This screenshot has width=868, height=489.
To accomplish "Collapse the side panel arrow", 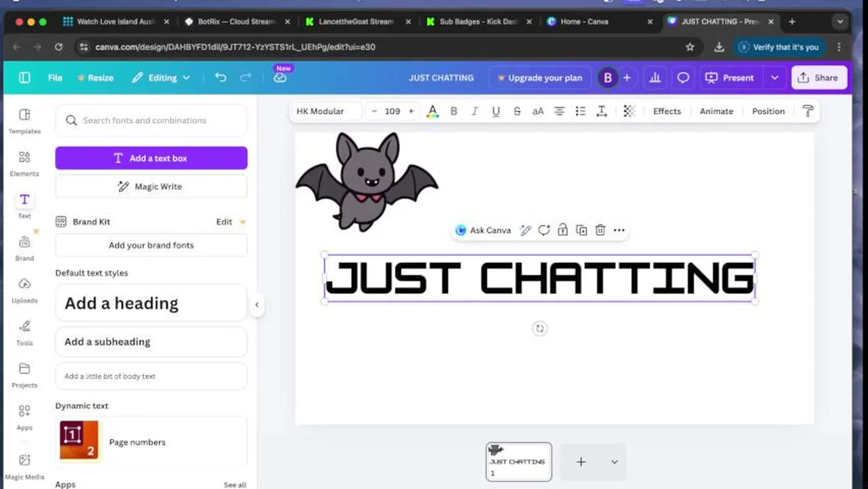I will click(x=257, y=304).
